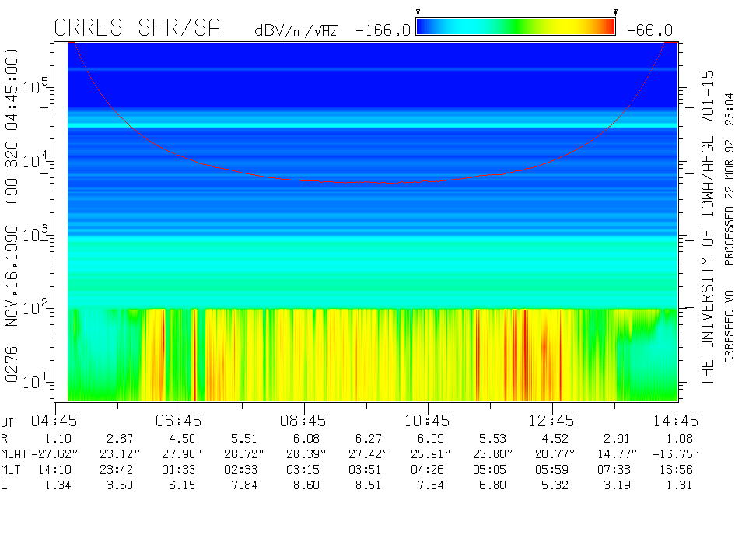Click the 10:45 UT time label
Image resolution: width=735 pixels, height=560 pixels.
click(428, 421)
